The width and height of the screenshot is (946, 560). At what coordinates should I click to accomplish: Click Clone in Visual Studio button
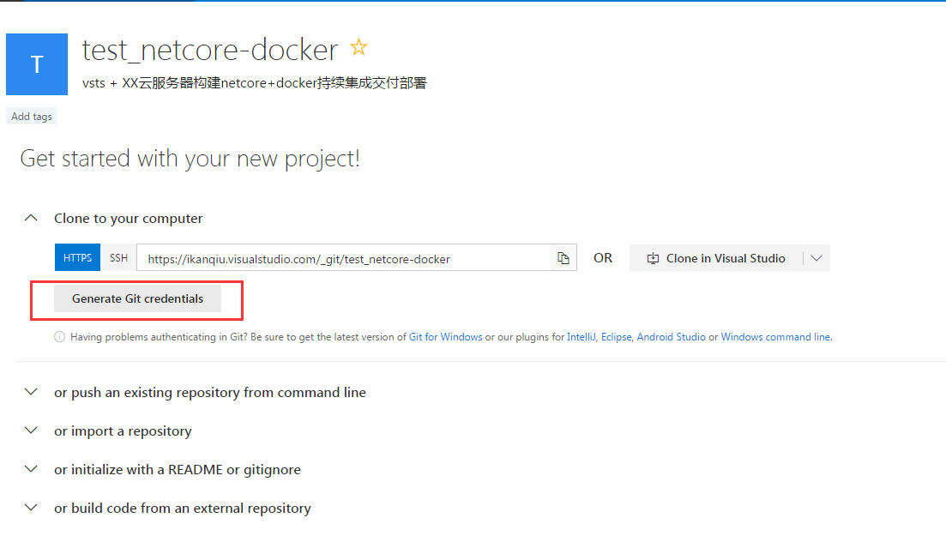[x=716, y=258]
